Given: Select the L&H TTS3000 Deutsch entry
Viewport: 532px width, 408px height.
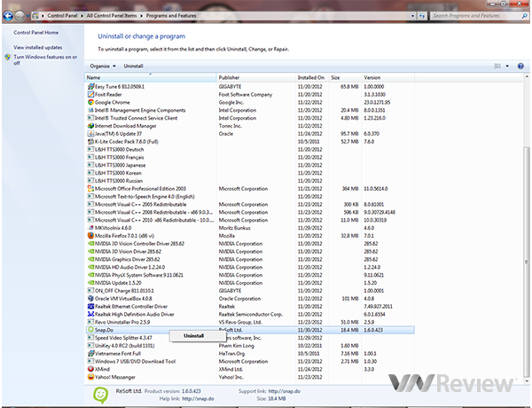Looking at the screenshot, I should [250, 149].
